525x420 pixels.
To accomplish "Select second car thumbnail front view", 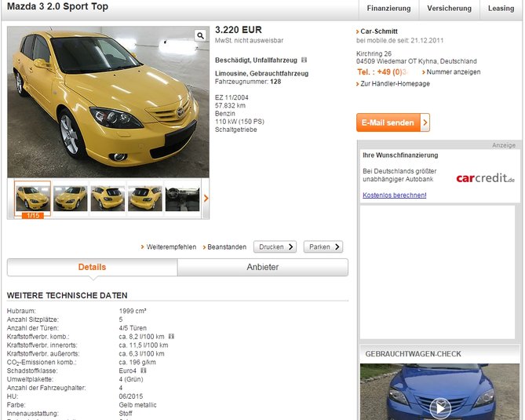I will tap(71, 199).
